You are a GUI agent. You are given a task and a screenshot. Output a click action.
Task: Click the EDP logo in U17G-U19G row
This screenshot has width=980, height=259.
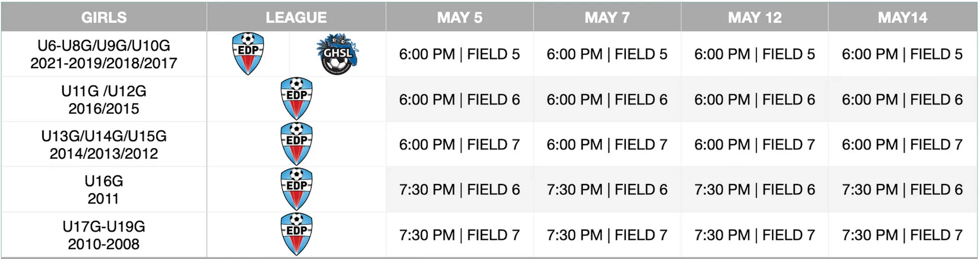[297, 234]
